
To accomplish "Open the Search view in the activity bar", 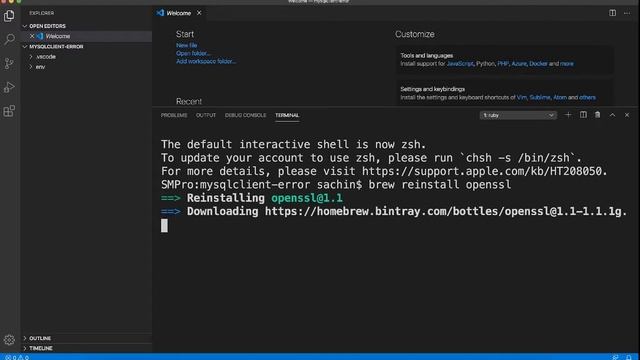I will coord(9,39).
